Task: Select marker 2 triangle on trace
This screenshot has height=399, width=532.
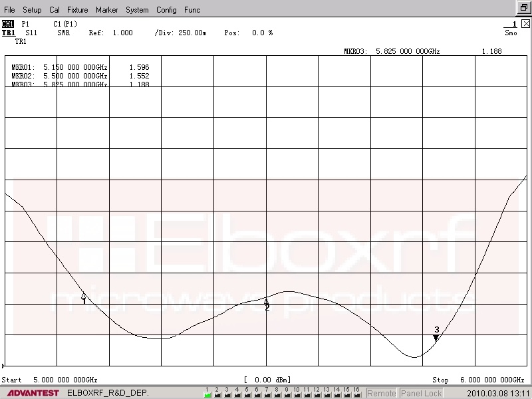Action: coord(267,303)
